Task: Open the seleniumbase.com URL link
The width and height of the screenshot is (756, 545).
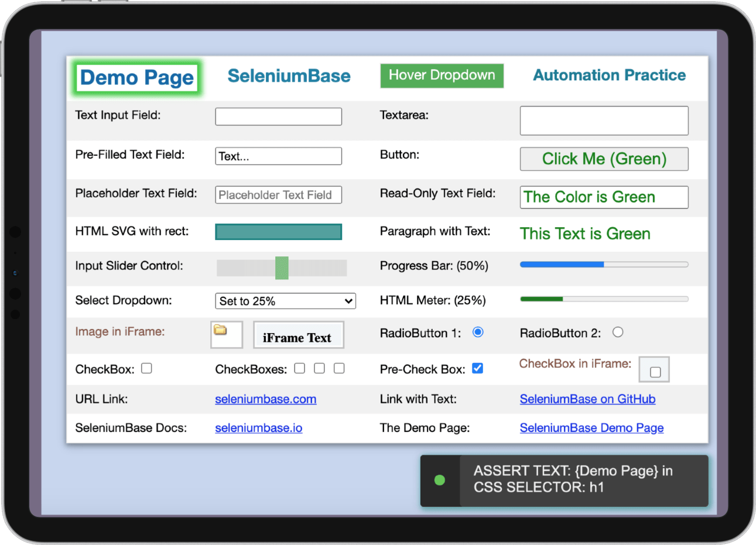Action: pos(265,399)
